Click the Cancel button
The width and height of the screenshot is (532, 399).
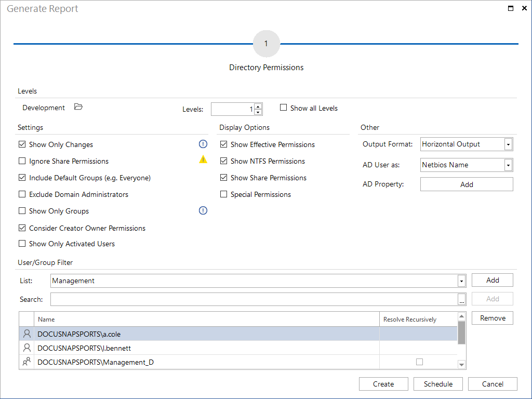[493, 384]
